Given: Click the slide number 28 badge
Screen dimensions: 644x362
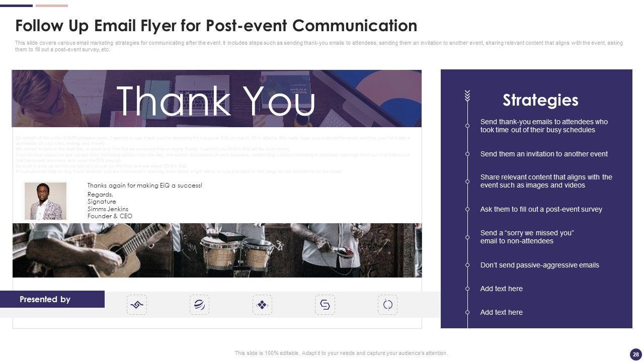Looking at the screenshot, I should tap(636, 354).
